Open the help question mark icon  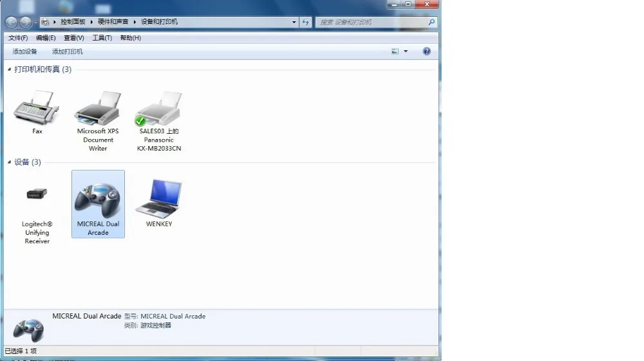[x=427, y=51]
